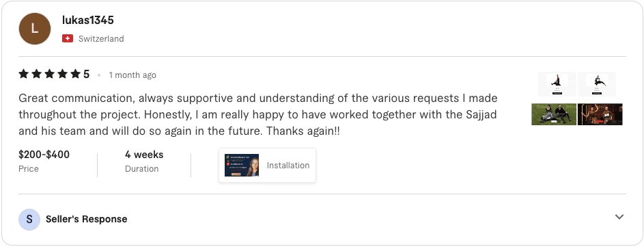Open the Installation gig label

point(288,165)
